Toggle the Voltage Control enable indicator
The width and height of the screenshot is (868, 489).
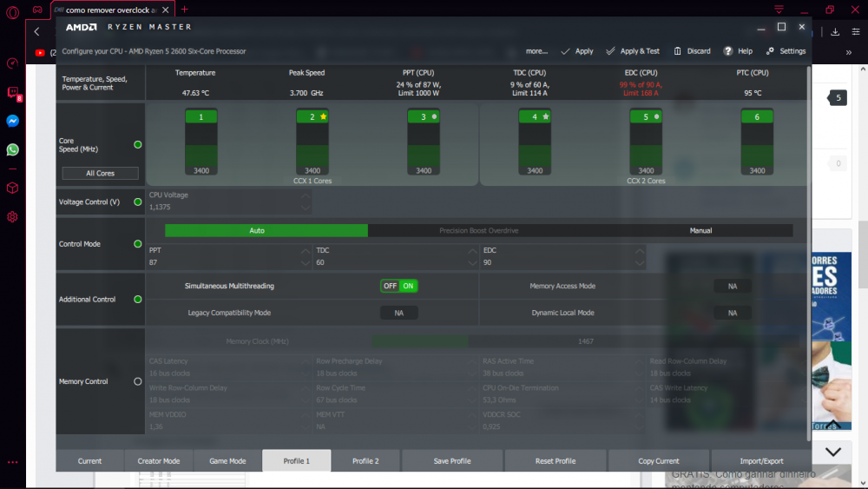pyautogui.click(x=137, y=202)
